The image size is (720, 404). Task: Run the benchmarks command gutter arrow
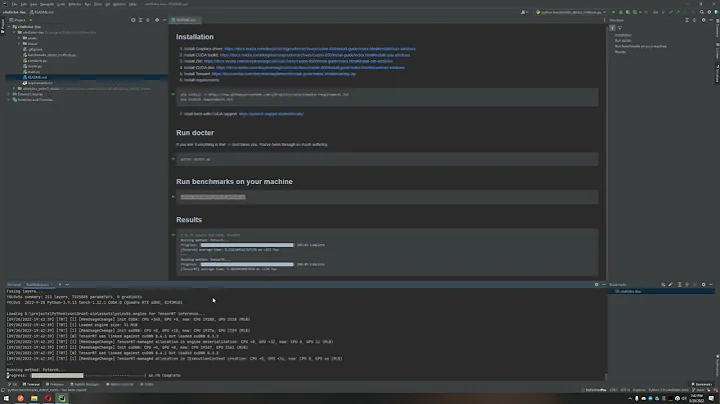coord(173,196)
